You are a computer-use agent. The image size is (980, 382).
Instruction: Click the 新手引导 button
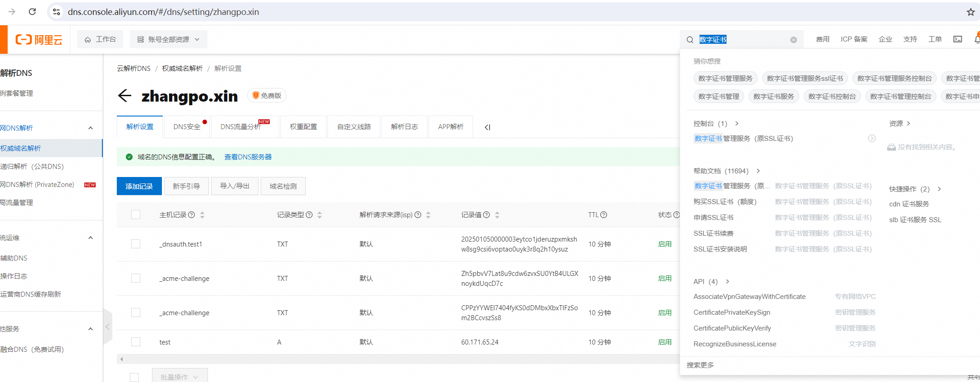pyautogui.click(x=186, y=186)
